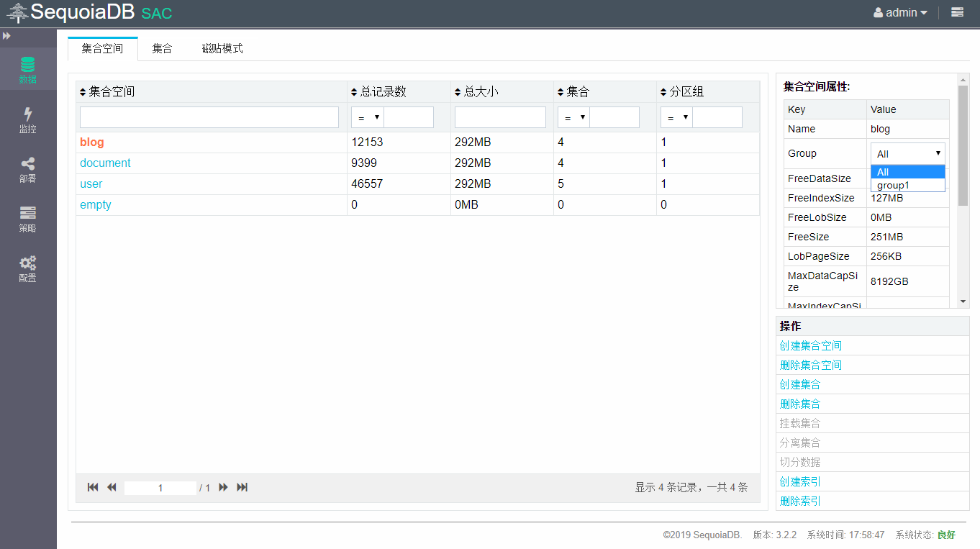
Task: Click the LobPageSize value 256KB
Action: [886, 256]
